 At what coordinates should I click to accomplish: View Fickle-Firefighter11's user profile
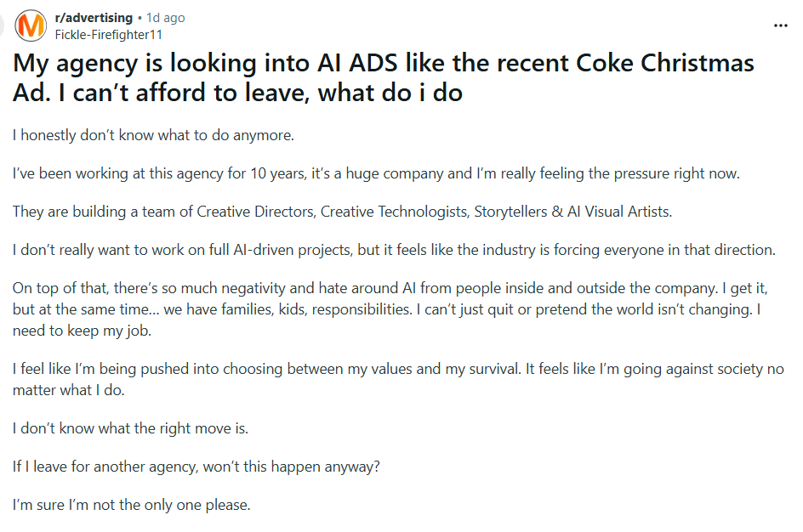coord(109,35)
